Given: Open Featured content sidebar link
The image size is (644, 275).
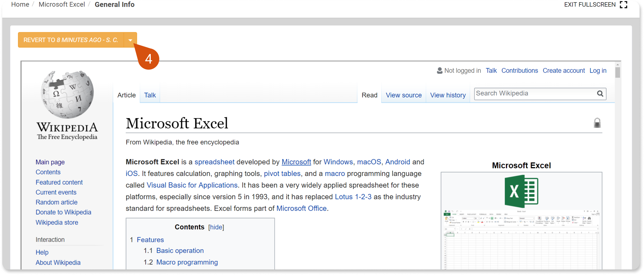Looking at the screenshot, I should (x=59, y=183).
